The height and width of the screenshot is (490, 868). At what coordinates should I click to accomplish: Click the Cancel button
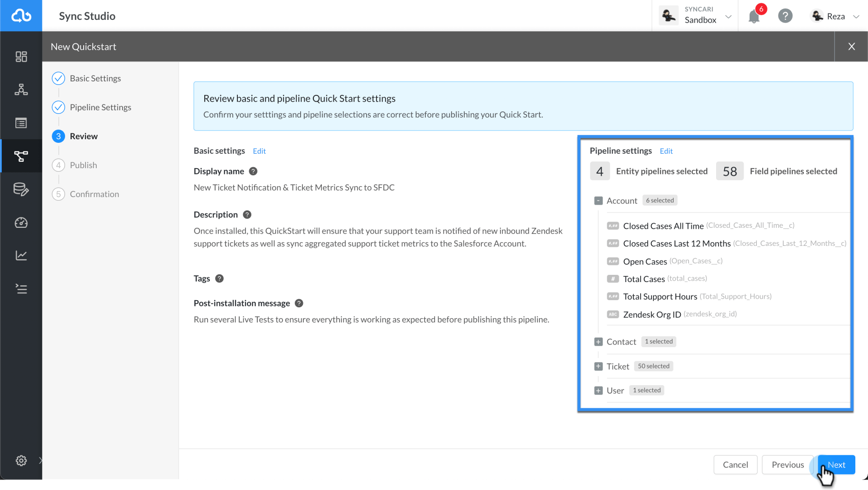tap(735, 465)
